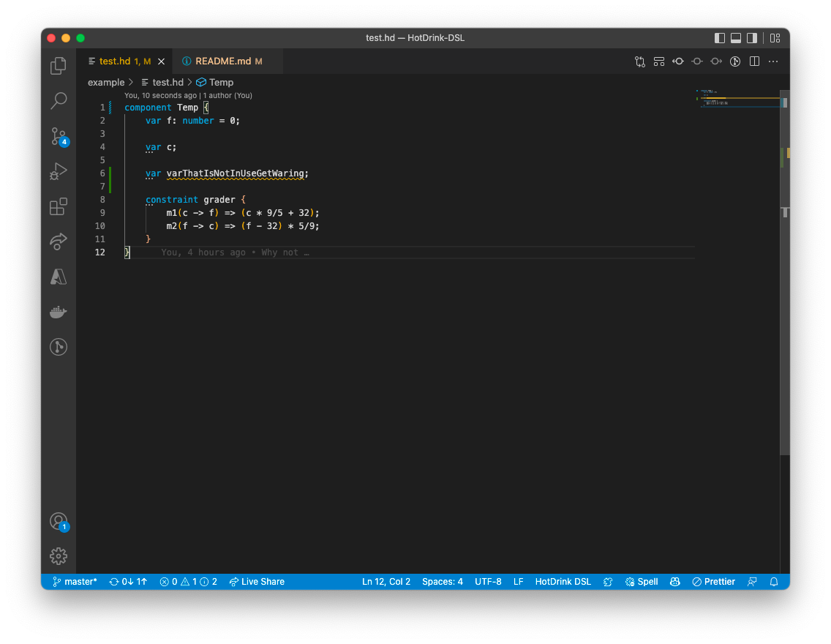Image resolution: width=831 pixels, height=644 pixels.
Task: Click the master branch status item
Action: 75,582
